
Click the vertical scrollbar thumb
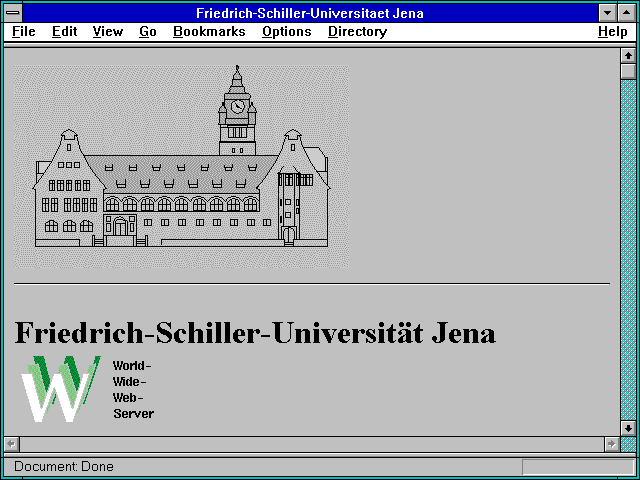tap(628, 71)
